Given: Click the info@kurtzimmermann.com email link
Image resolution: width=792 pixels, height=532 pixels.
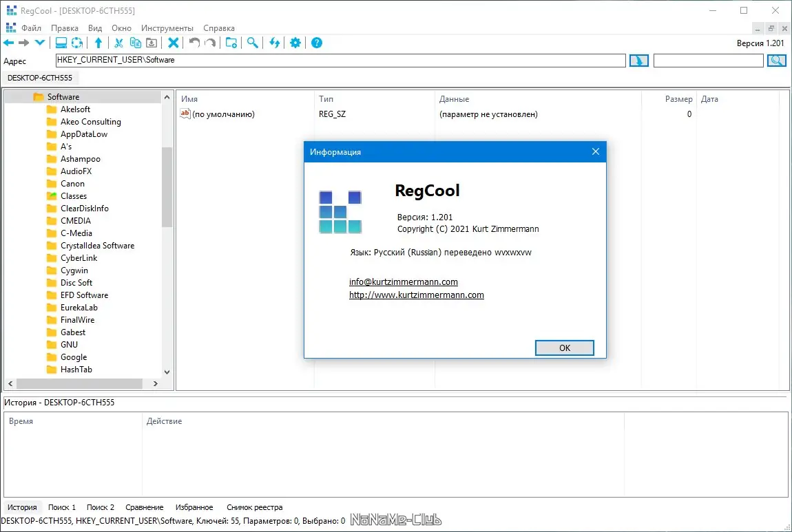Looking at the screenshot, I should click(x=404, y=281).
